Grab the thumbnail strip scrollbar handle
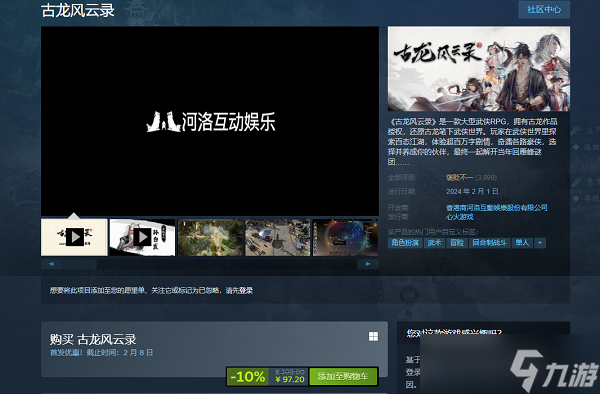 pyautogui.click(x=80, y=264)
